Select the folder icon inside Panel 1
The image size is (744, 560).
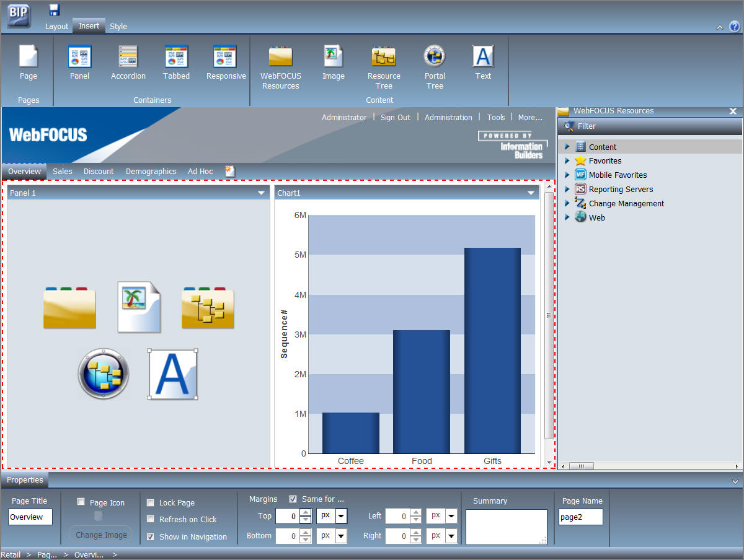(x=69, y=307)
